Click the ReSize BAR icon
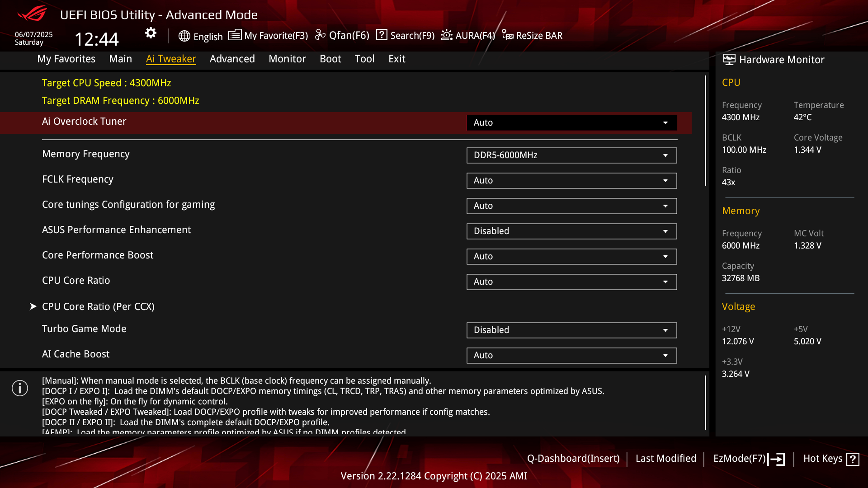This screenshot has height=488, width=868. pyautogui.click(x=507, y=35)
